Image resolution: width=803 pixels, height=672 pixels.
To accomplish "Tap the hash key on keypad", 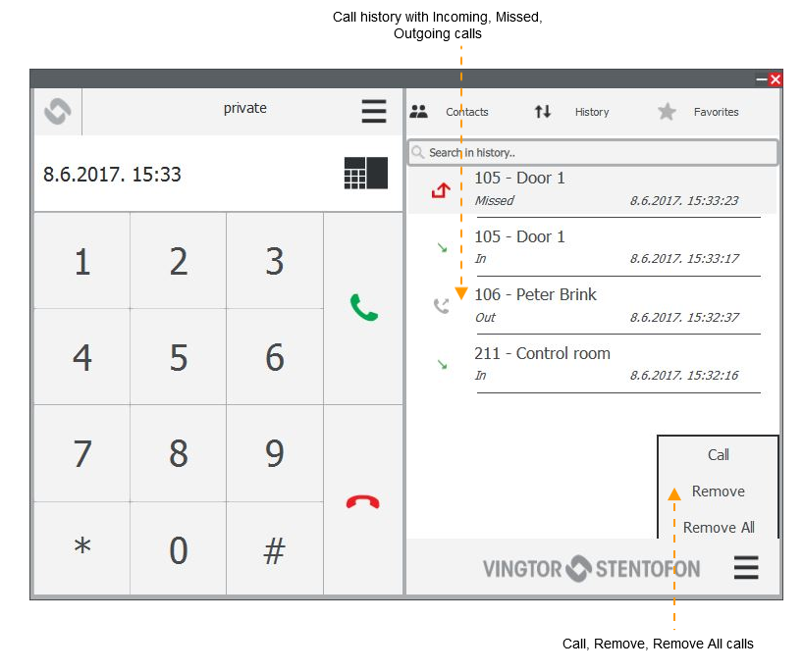I will pyautogui.click(x=275, y=550).
